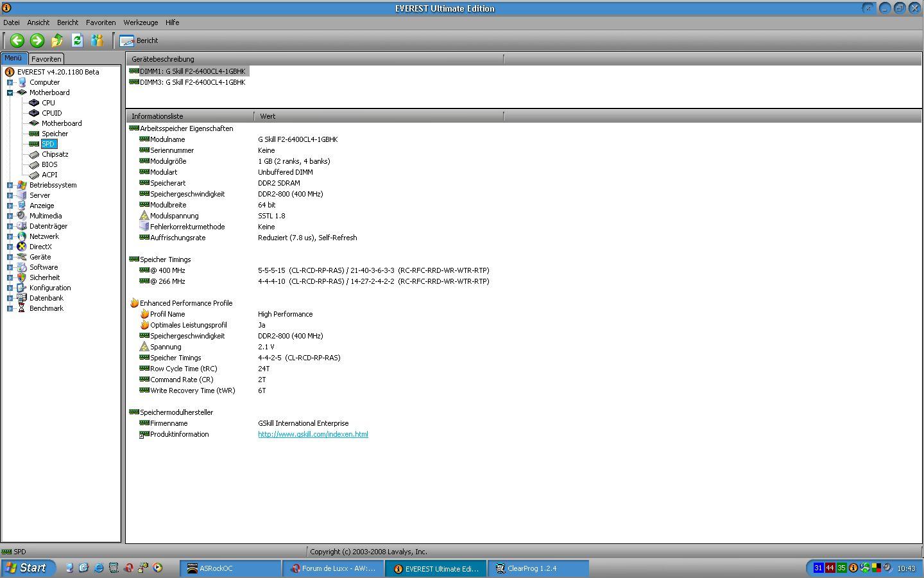Click the Informationsliste column header
Viewport: 924px width, 578px height.
190,116
